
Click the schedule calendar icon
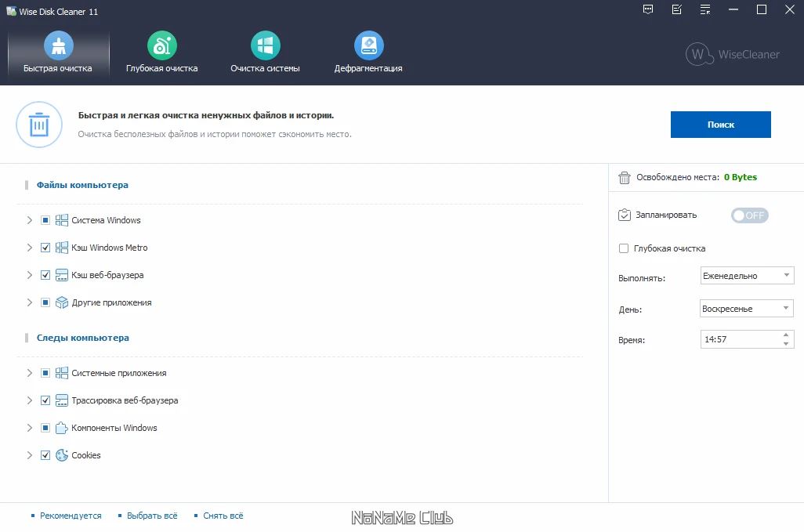click(x=624, y=215)
